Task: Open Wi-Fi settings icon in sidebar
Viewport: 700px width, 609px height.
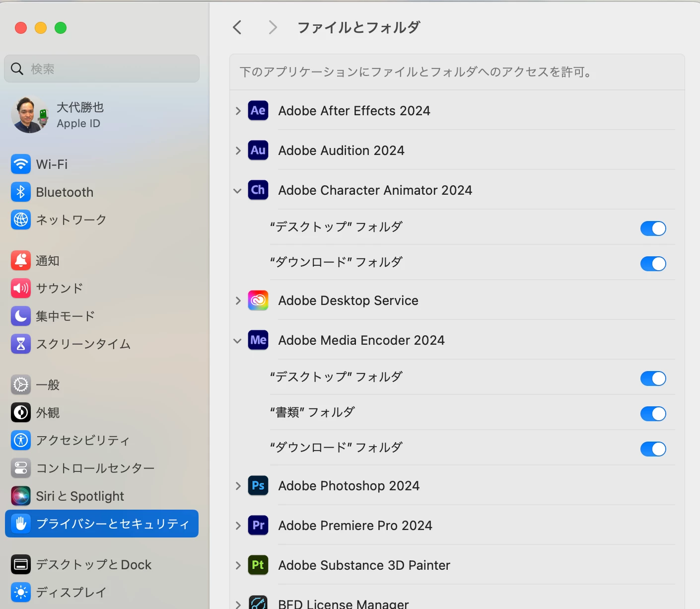Action: [x=21, y=164]
